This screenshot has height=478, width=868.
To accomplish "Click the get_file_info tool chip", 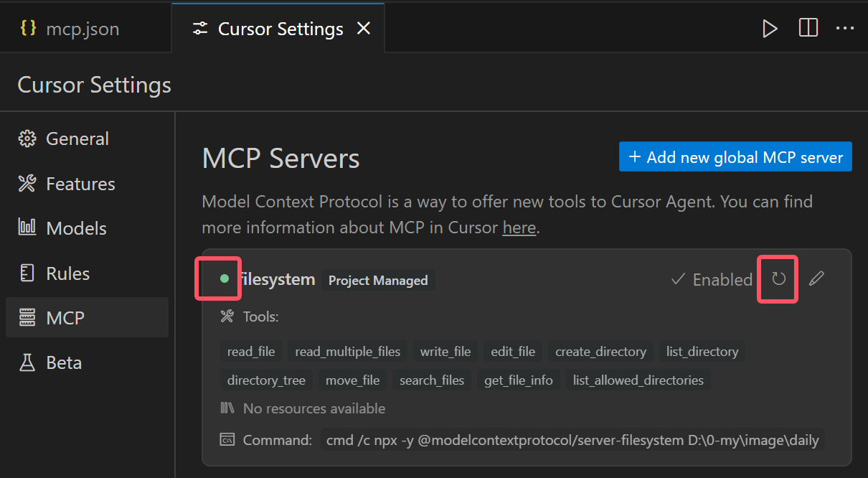I will 519,380.
